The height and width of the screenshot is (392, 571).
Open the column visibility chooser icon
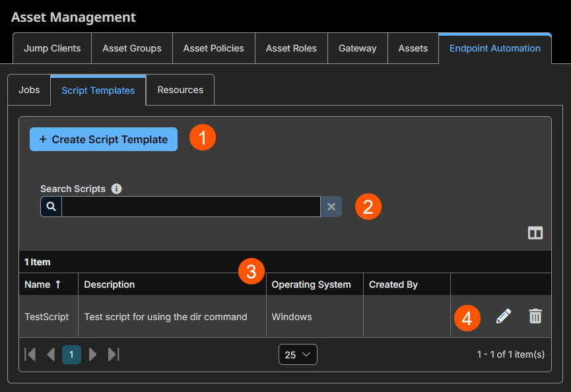(535, 233)
